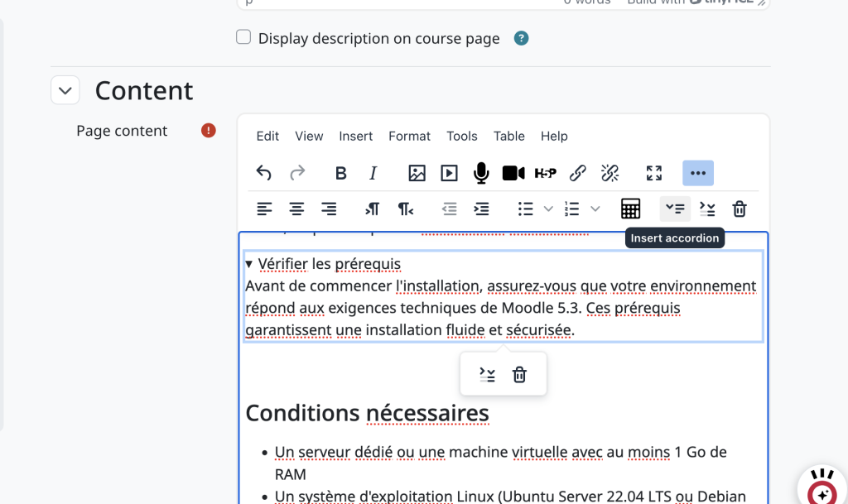Open the equation editor calculator icon
The width and height of the screenshot is (848, 504).
(630, 209)
